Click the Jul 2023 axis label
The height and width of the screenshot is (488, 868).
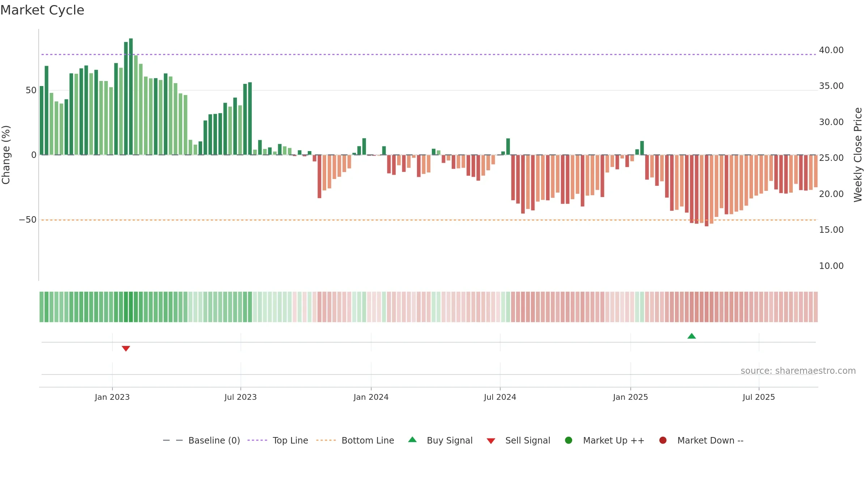tap(241, 397)
